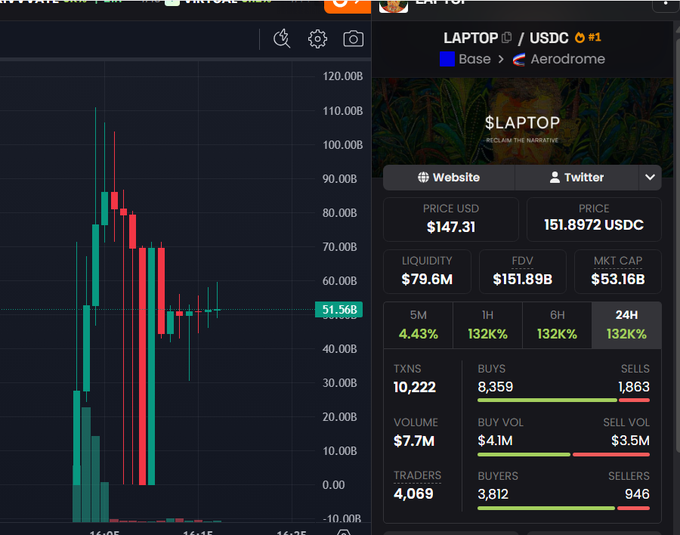Click the 100.00B price axis label
Image resolution: width=680 pixels, height=535 pixels.
tap(343, 145)
